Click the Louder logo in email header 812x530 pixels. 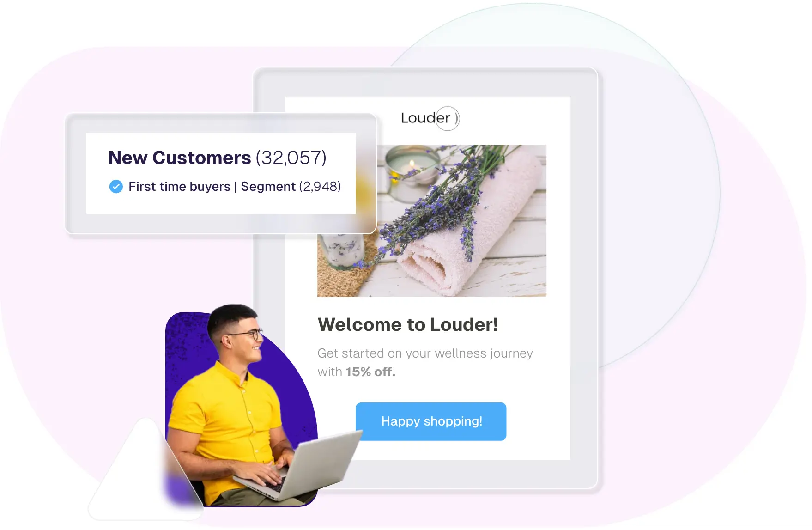pos(430,118)
